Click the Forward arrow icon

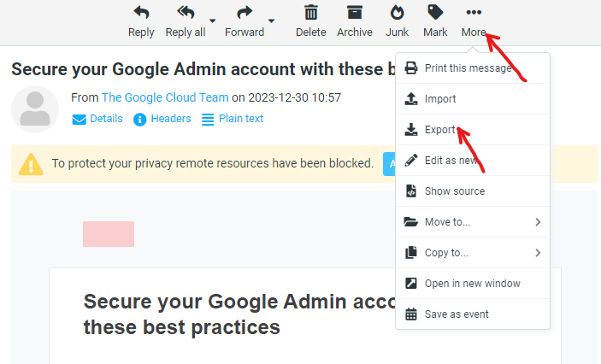pos(245,13)
